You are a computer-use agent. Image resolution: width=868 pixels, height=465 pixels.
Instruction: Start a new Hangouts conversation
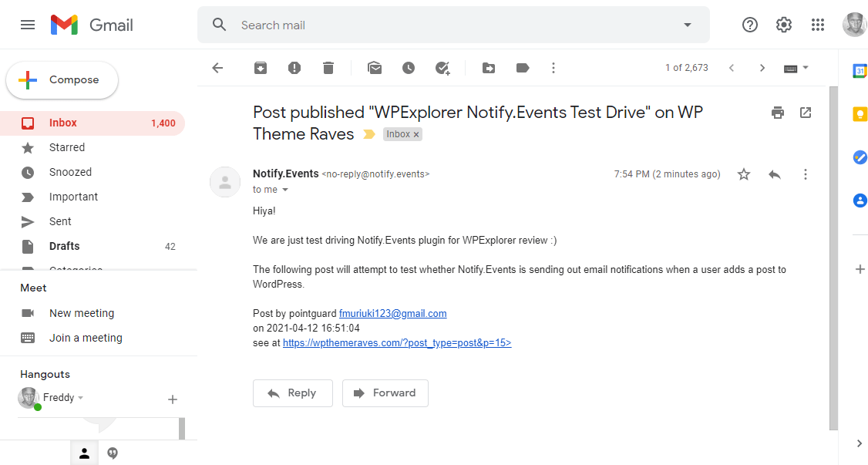point(173,399)
